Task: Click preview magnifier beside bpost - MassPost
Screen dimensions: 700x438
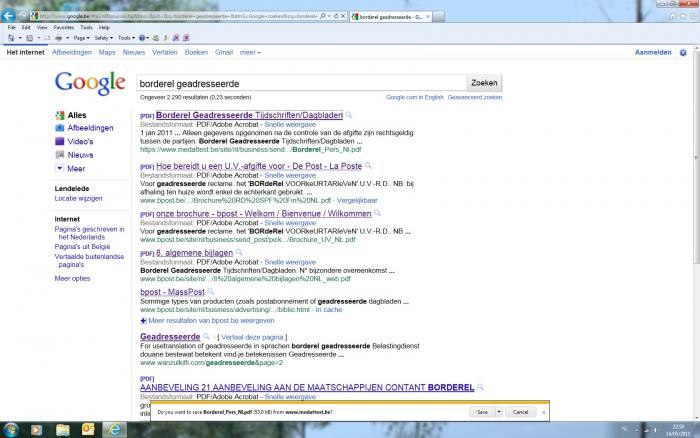Action: click(211, 292)
